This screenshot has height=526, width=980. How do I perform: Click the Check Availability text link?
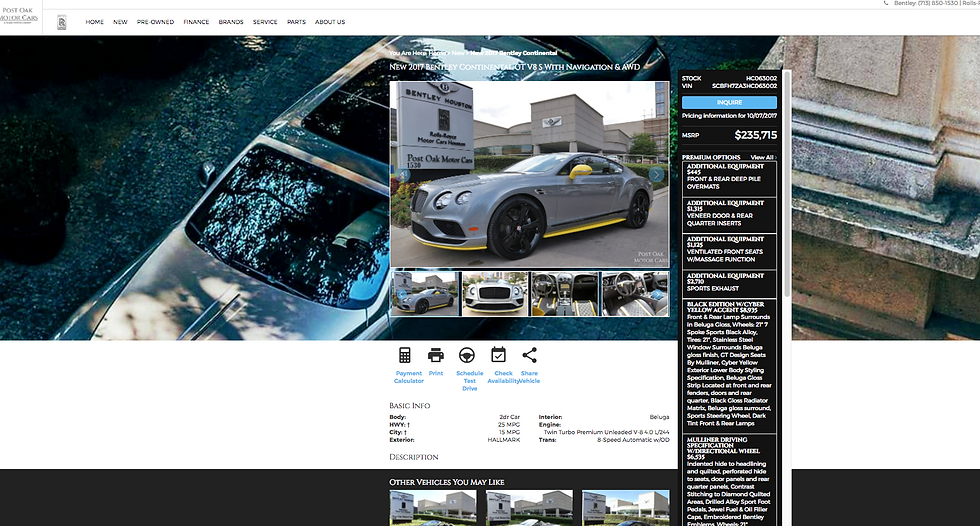[503, 377]
